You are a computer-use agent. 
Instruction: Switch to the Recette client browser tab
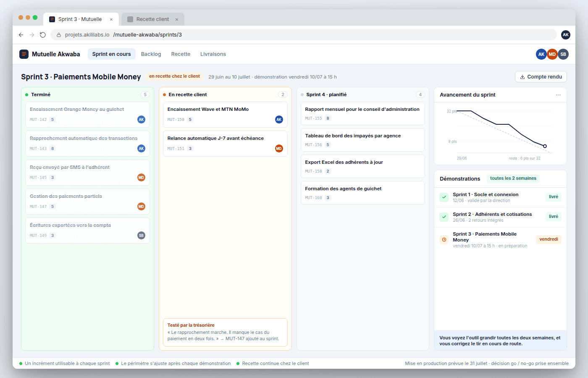(x=153, y=19)
